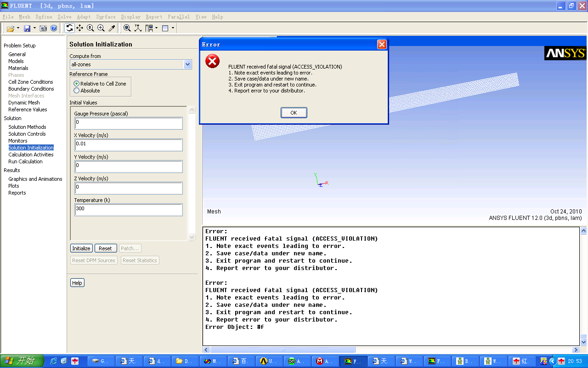Screen dimensions: 588x368
Task: Select the pan (translate) view tool
Action: pyautogui.click(x=80, y=28)
